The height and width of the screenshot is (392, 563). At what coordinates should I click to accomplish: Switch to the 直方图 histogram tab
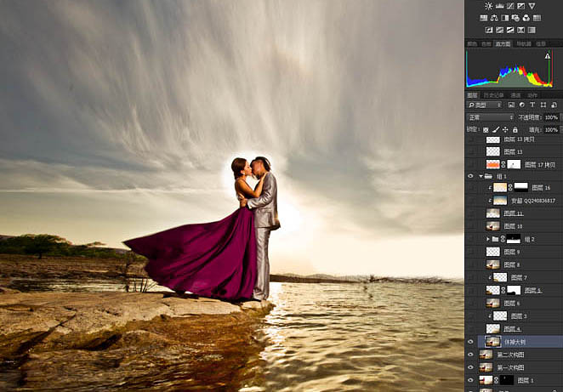click(503, 44)
